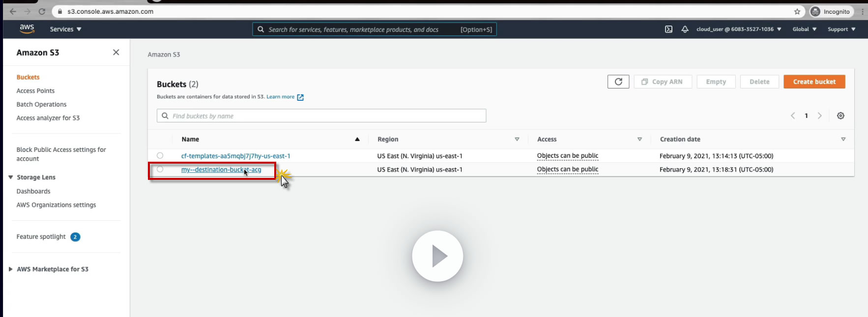Screen dimensions: 868x317
Task: Click the Amazon S3 heading in the side panel
Action: (x=38, y=53)
